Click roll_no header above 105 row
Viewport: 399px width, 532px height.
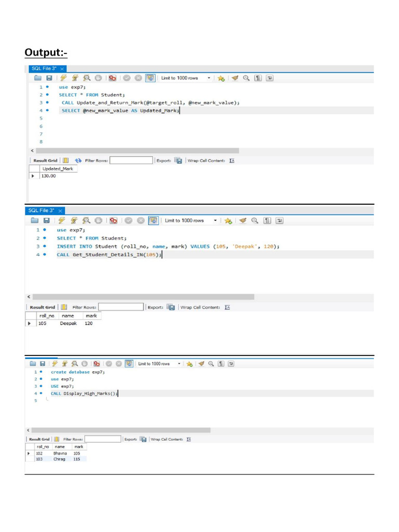click(x=46, y=315)
